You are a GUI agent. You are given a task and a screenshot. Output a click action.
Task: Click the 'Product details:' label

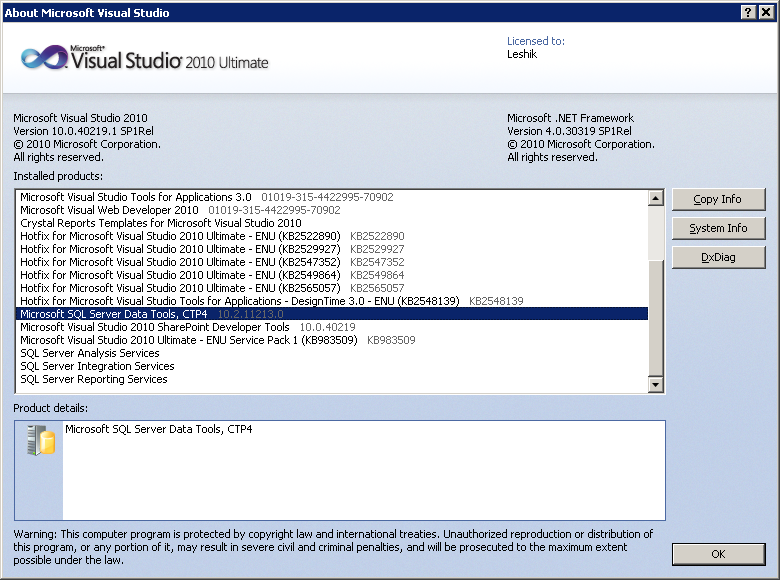(51, 408)
